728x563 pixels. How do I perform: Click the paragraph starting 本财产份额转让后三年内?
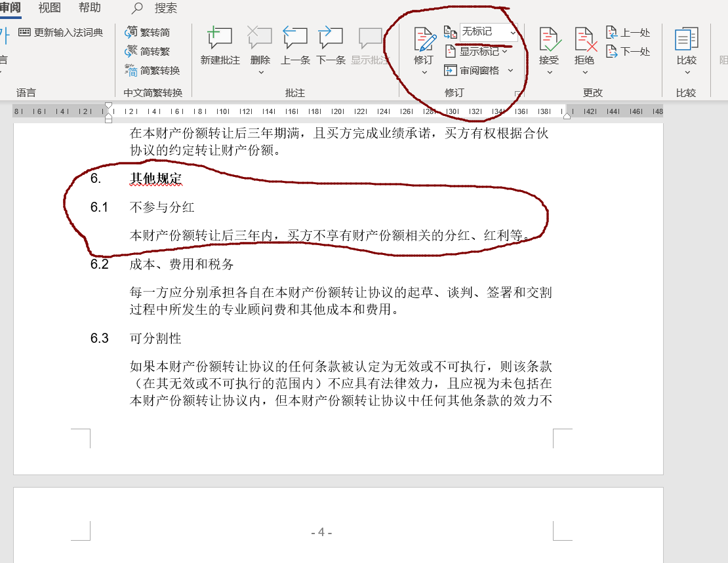coord(329,235)
